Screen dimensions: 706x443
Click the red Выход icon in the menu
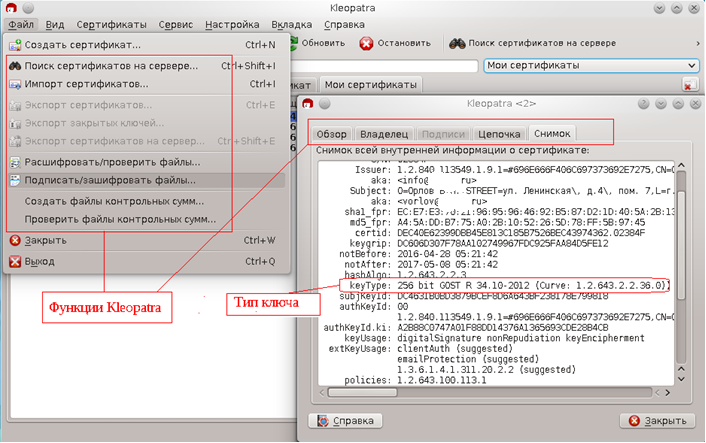(15, 261)
